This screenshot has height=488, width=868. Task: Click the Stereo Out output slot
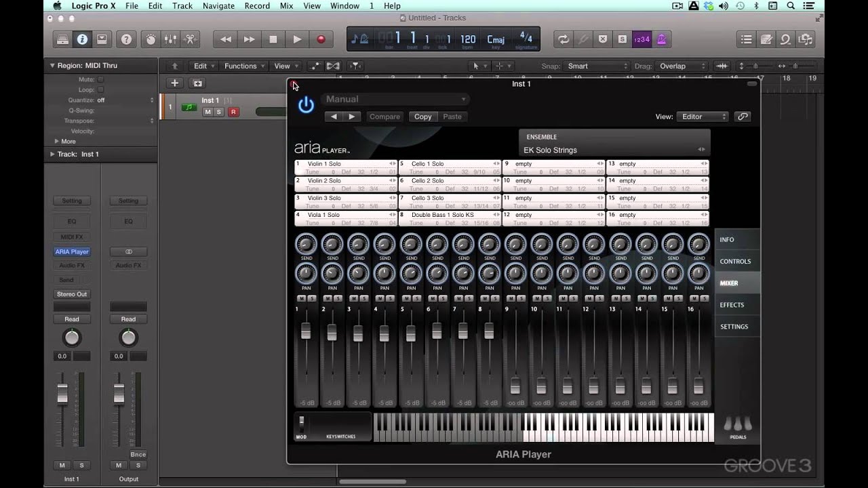tap(72, 294)
